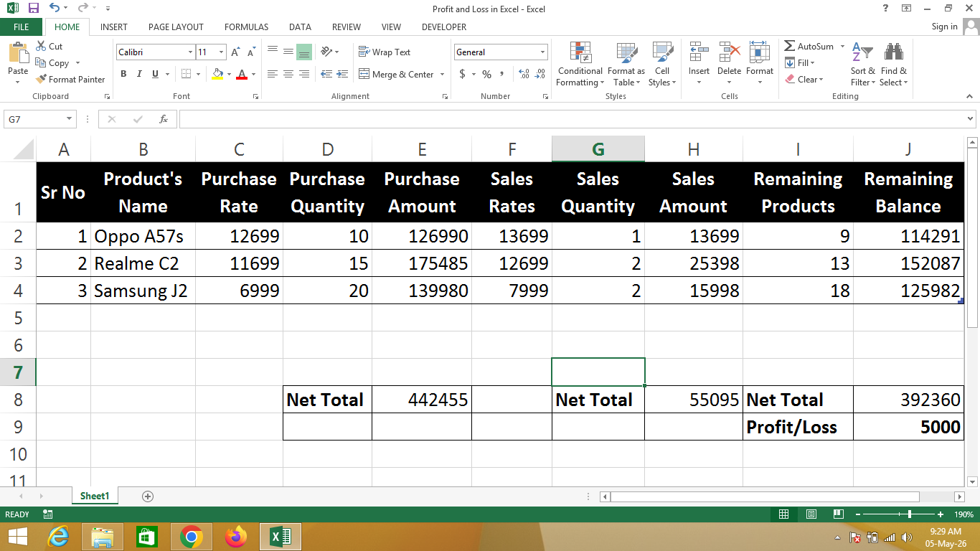
Task: Toggle Top Align
Action: pyautogui.click(x=273, y=52)
